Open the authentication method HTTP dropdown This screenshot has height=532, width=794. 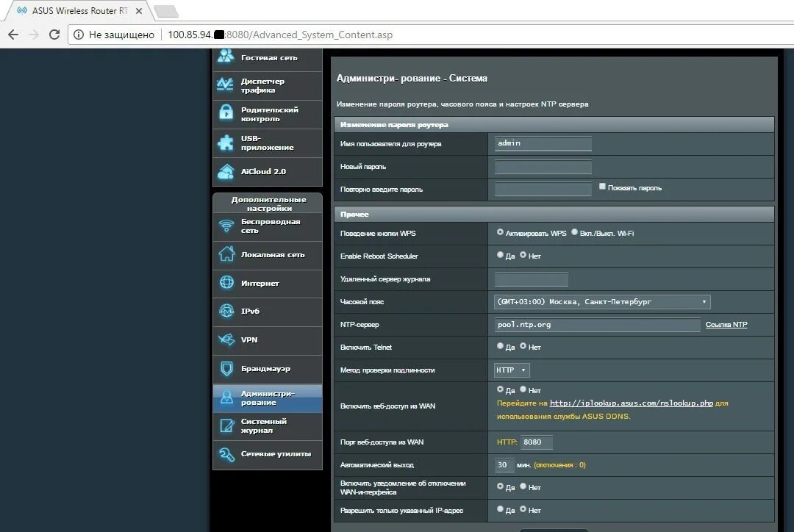pyautogui.click(x=512, y=370)
